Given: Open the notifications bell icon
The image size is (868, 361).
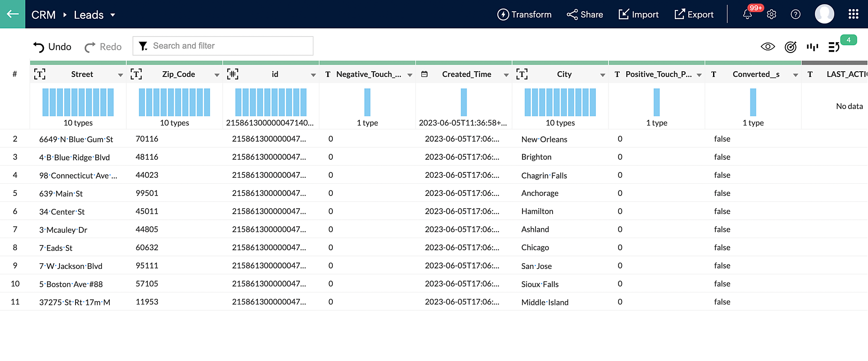Looking at the screenshot, I should [x=747, y=15].
